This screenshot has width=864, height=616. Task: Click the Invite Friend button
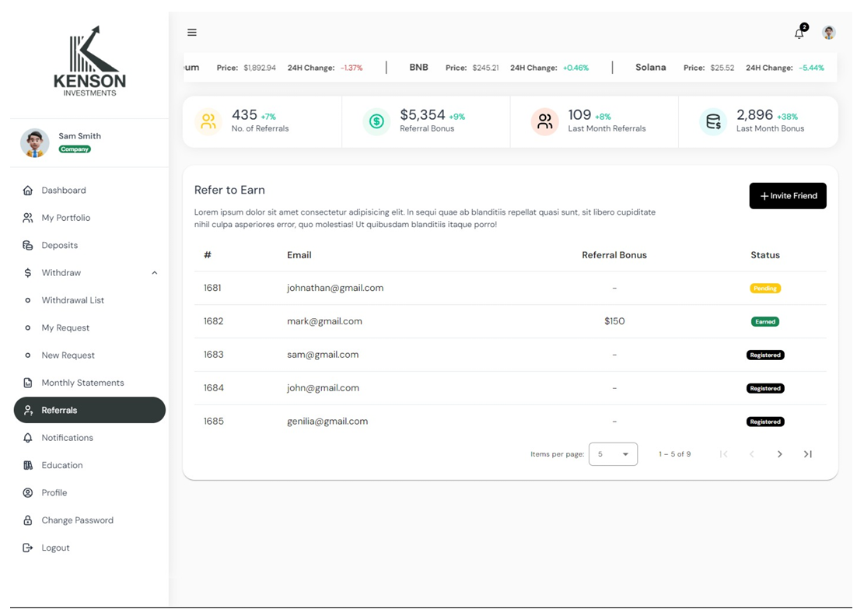(x=788, y=195)
